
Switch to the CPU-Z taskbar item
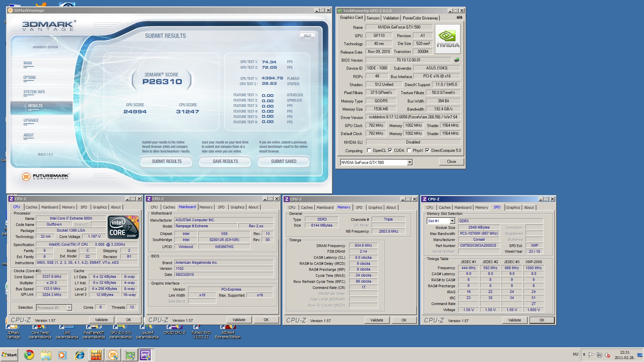[146, 355]
